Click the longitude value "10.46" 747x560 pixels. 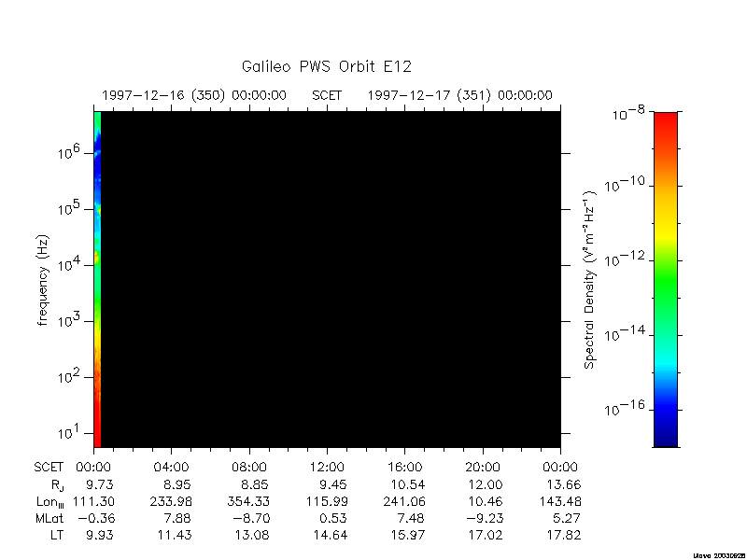486,501
